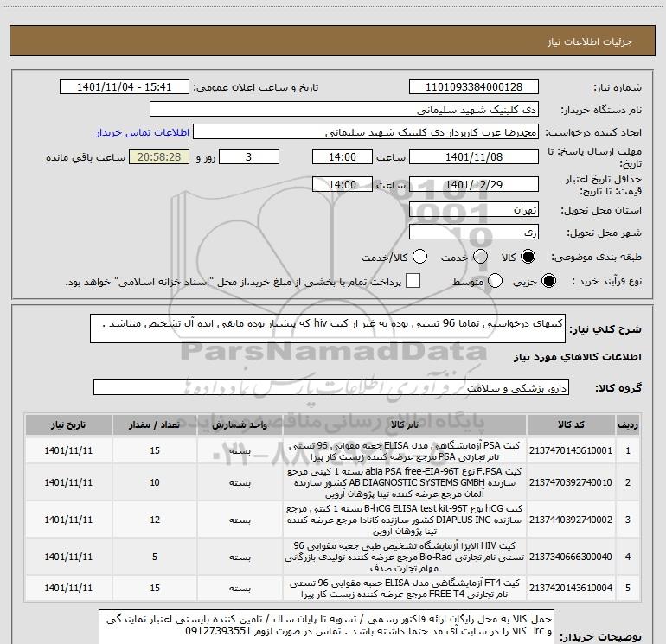This screenshot has width=666, height=644.
Task: Click the buyer notes text box
Action: click(326, 627)
